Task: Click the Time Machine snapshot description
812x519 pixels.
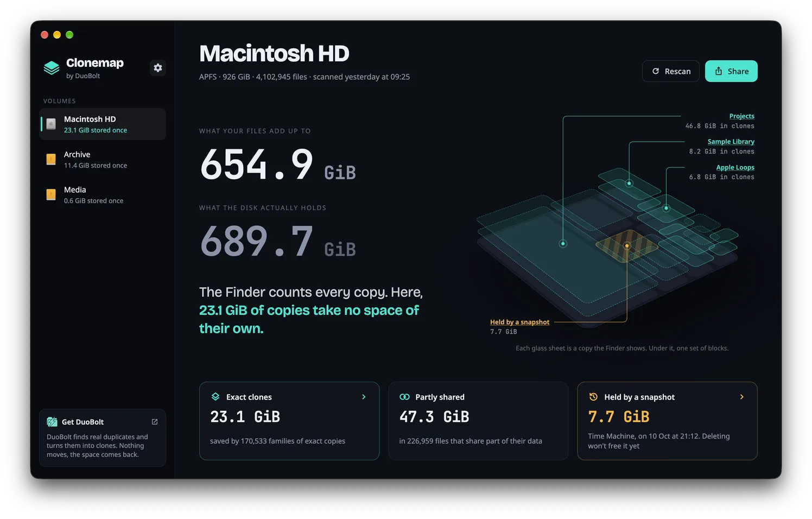Action: pyautogui.click(x=659, y=441)
